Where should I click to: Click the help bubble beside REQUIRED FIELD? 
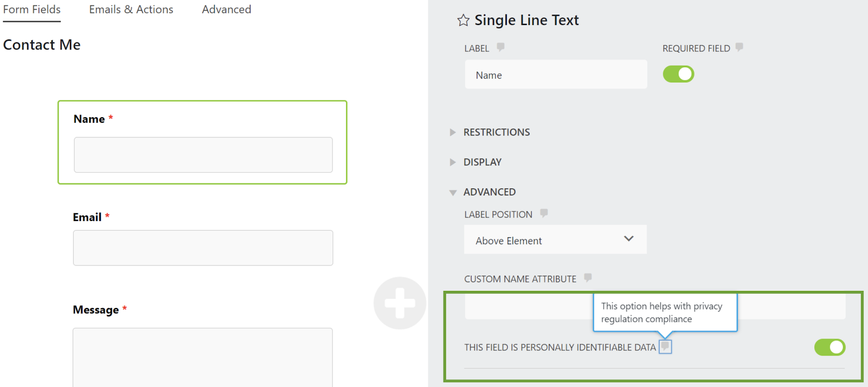739,47
